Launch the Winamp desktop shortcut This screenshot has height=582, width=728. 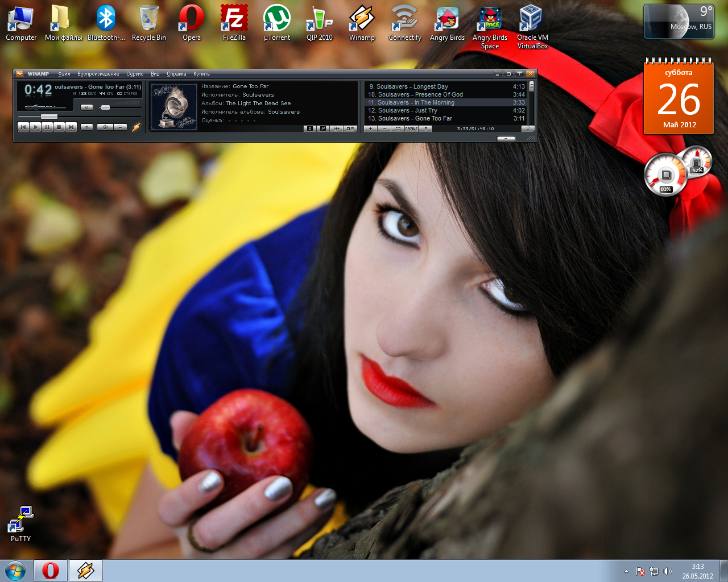(362, 24)
